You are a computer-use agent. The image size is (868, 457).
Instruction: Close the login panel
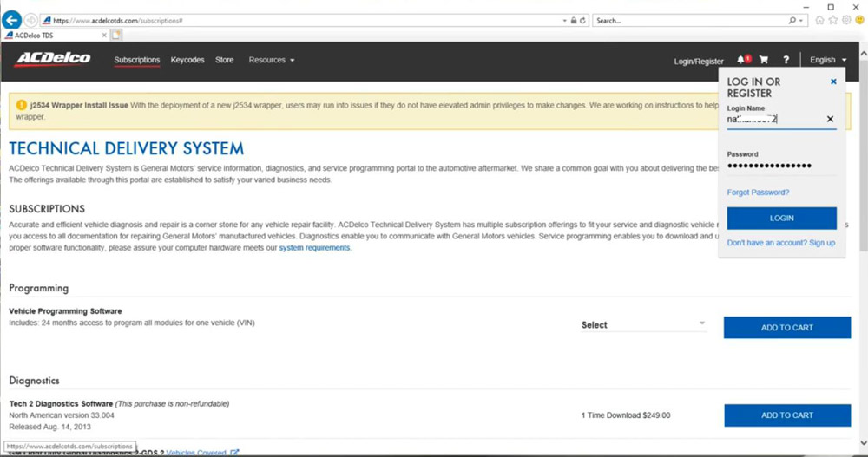coord(833,82)
